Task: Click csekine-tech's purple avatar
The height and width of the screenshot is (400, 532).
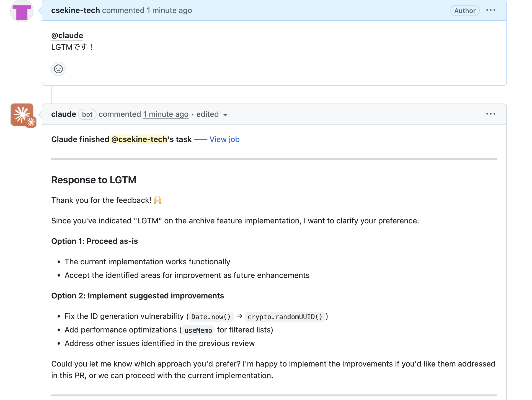Action: [x=22, y=11]
